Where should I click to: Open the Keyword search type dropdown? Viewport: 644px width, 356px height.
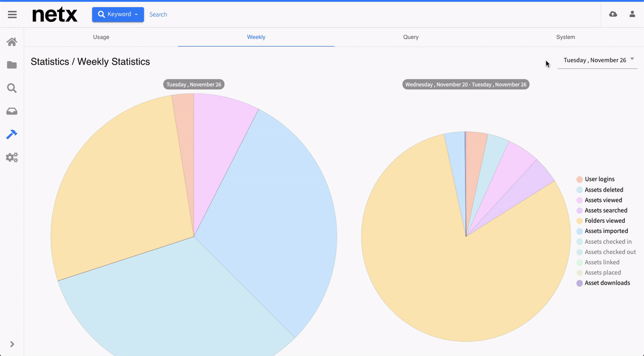[x=118, y=14]
